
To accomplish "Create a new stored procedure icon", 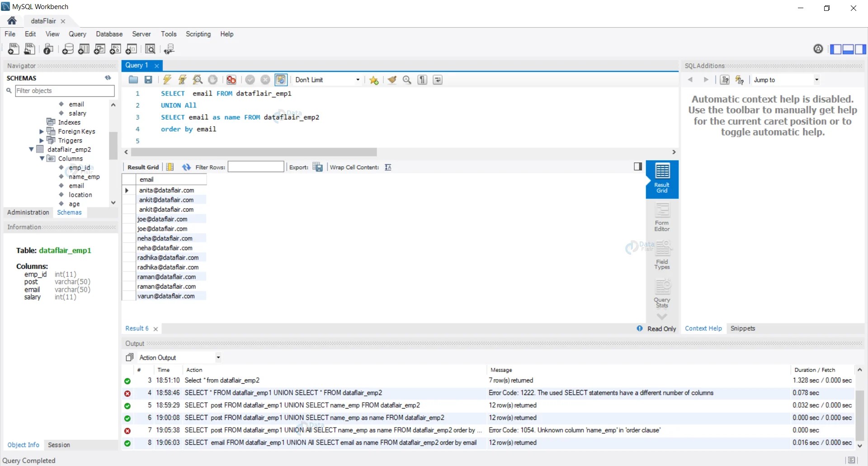I will 115,49.
